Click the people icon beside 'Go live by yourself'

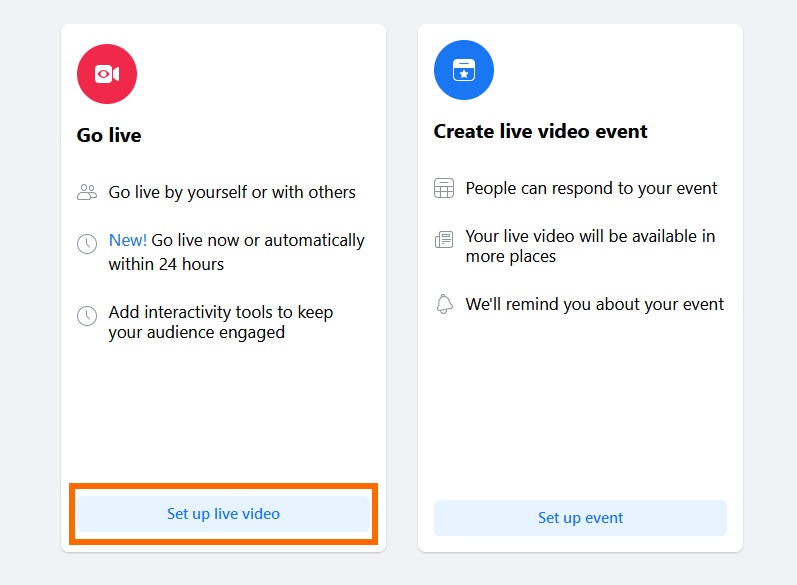pyautogui.click(x=87, y=192)
